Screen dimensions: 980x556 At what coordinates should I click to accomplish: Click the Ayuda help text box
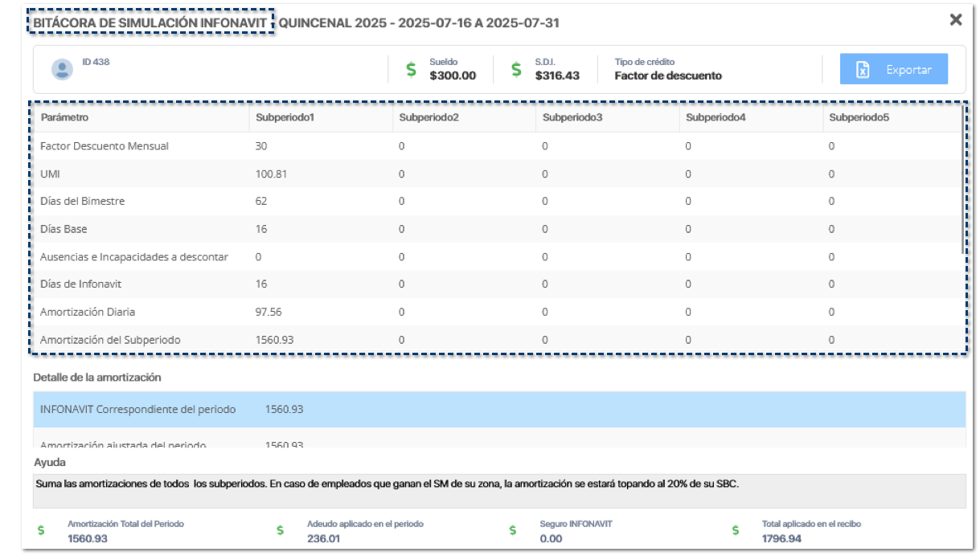click(498, 491)
